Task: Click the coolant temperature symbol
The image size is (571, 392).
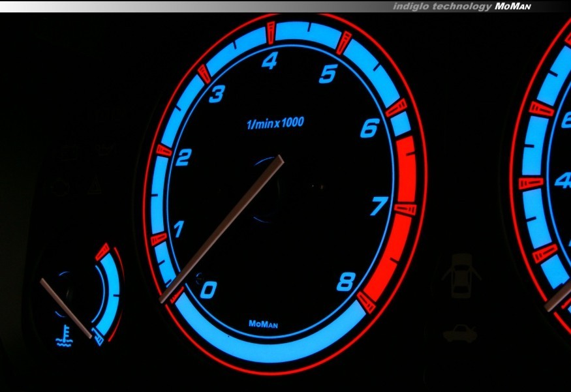Action: click(64, 333)
